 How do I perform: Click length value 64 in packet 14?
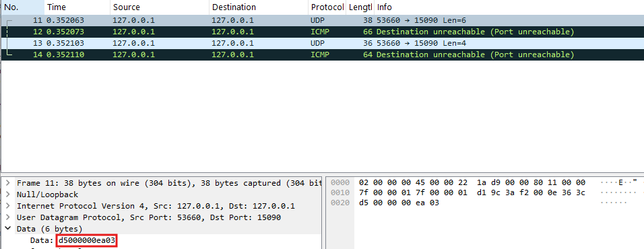[368, 55]
